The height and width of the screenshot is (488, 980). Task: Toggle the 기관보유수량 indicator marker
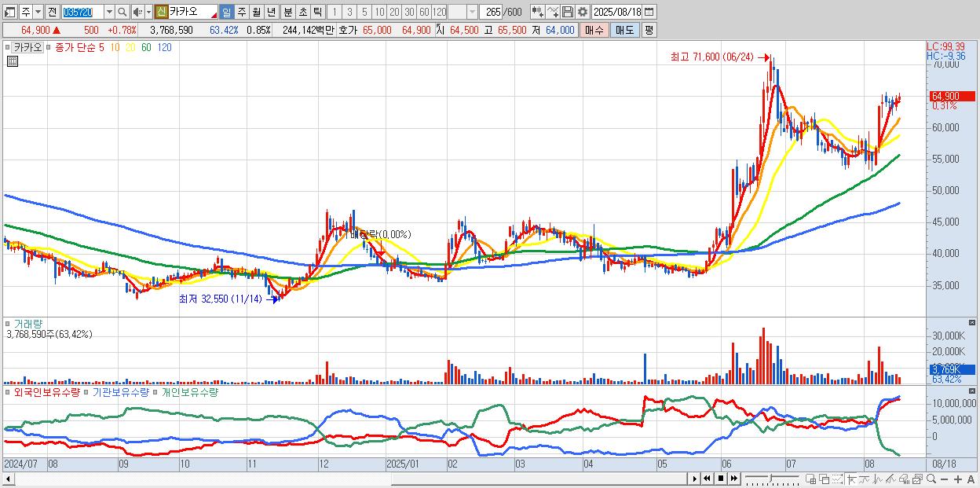(86, 391)
